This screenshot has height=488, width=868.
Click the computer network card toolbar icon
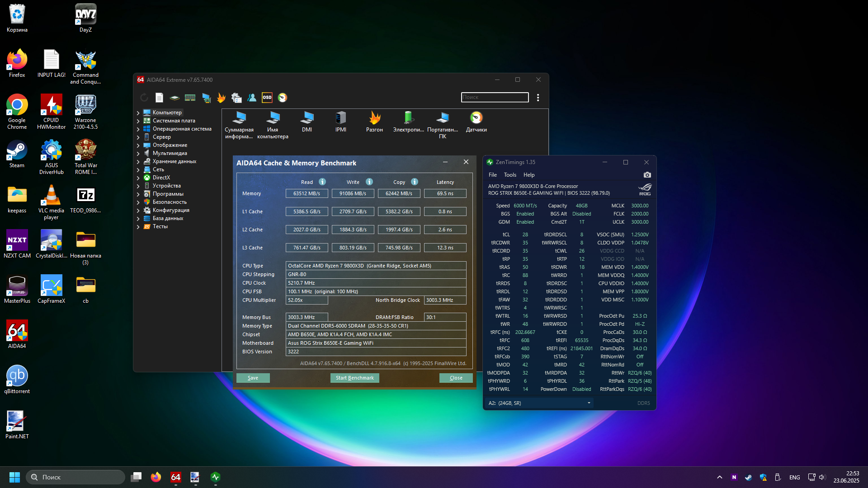(206, 98)
